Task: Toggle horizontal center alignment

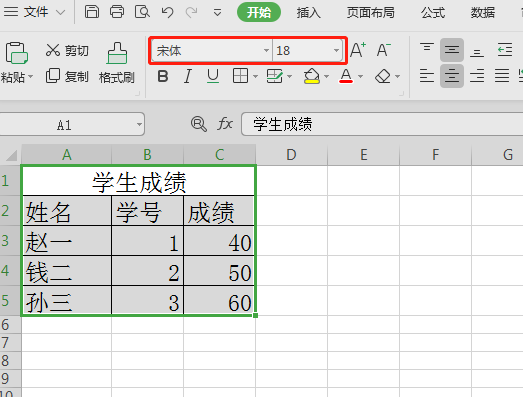Action: 452,76
